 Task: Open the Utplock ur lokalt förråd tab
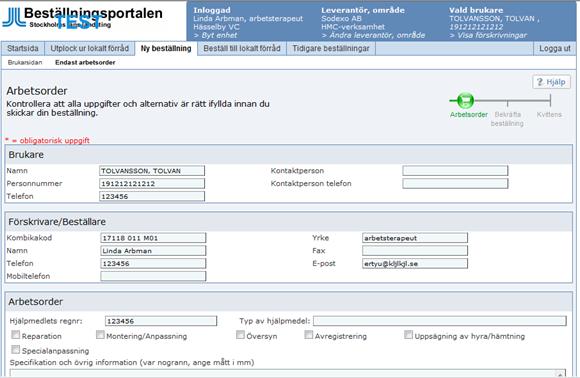[90, 48]
